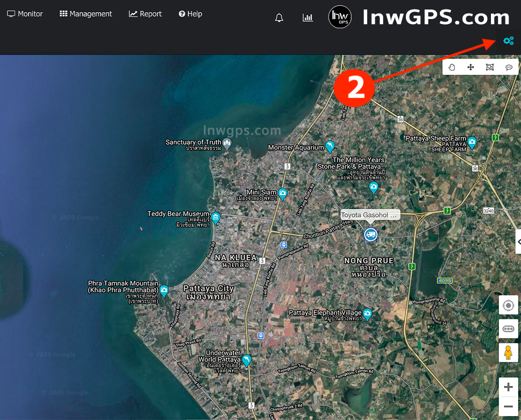Select the four-arrow move tool

pos(471,67)
